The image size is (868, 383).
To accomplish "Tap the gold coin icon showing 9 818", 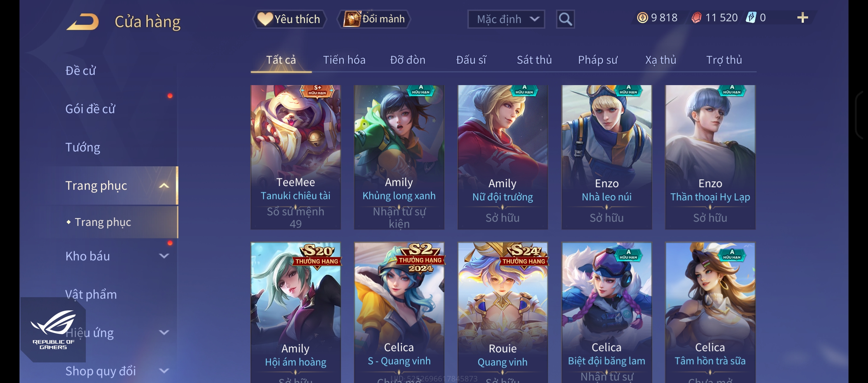I will tap(642, 17).
